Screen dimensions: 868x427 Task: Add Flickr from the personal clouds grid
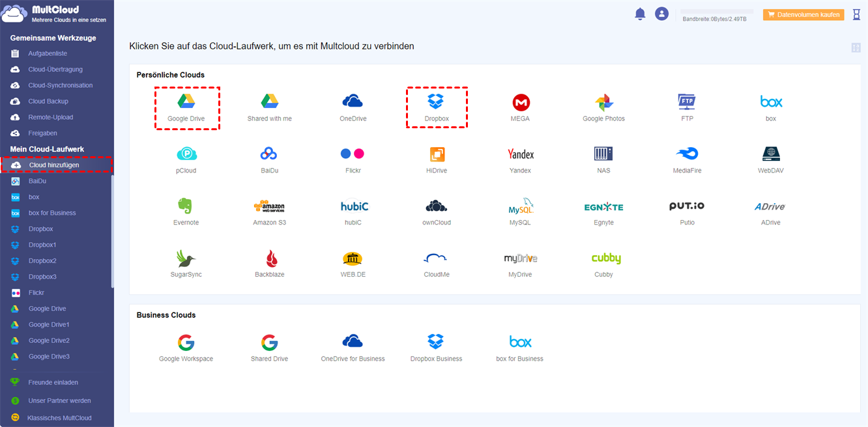(x=353, y=160)
